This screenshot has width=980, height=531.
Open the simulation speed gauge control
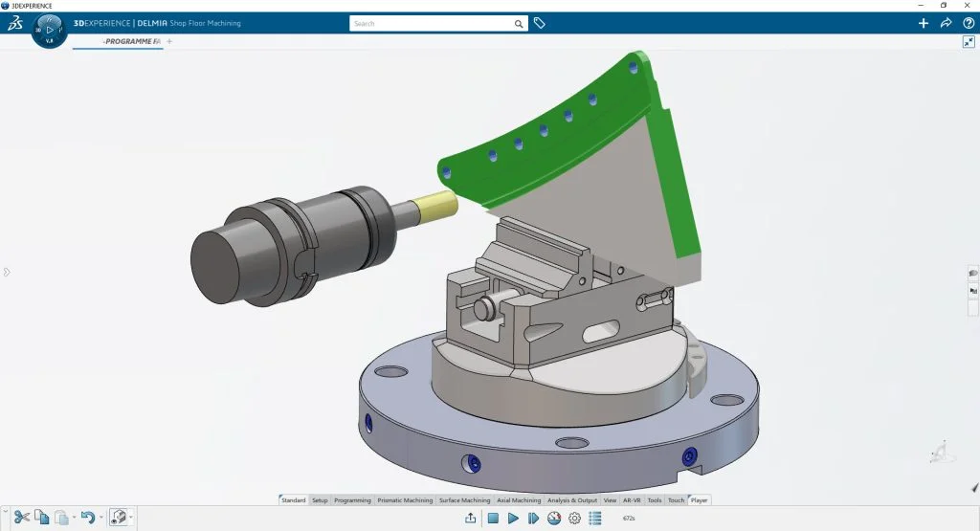click(554, 519)
